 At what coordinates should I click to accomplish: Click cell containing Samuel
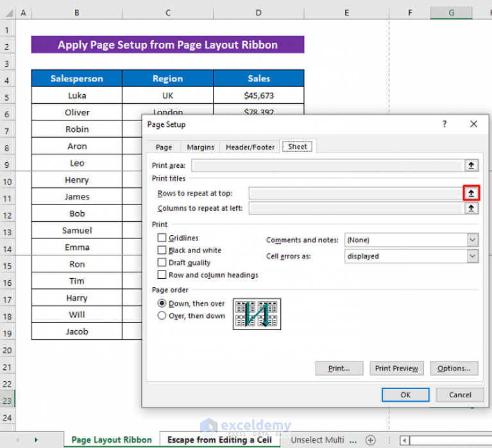(76, 230)
